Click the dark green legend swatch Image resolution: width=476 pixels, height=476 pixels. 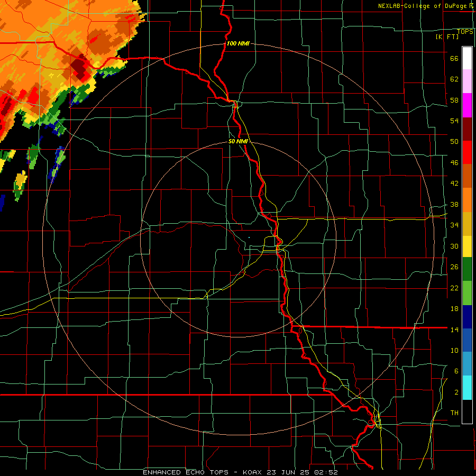[467, 269]
